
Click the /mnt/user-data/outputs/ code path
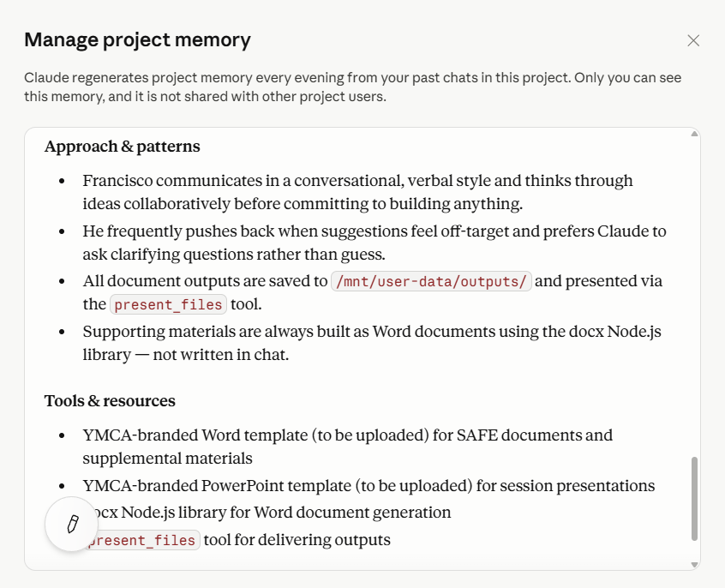(431, 281)
